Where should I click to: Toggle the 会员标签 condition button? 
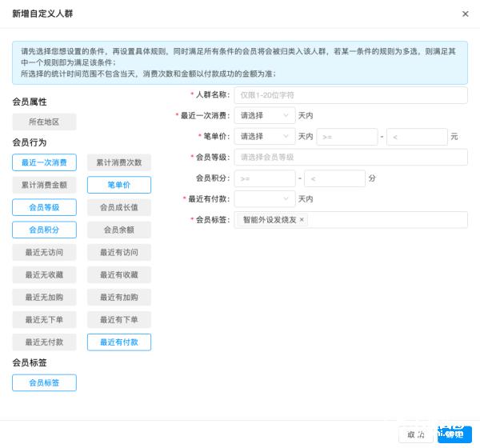(44, 383)
